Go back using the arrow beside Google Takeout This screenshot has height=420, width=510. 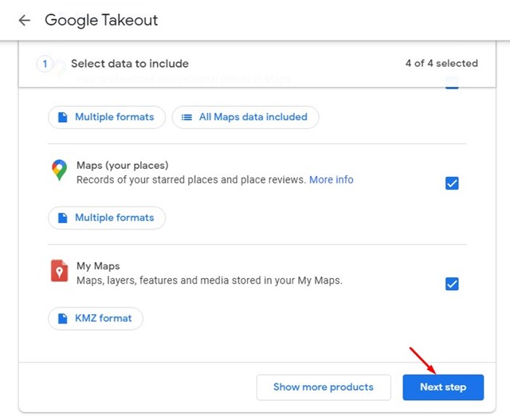coord(25,20)
